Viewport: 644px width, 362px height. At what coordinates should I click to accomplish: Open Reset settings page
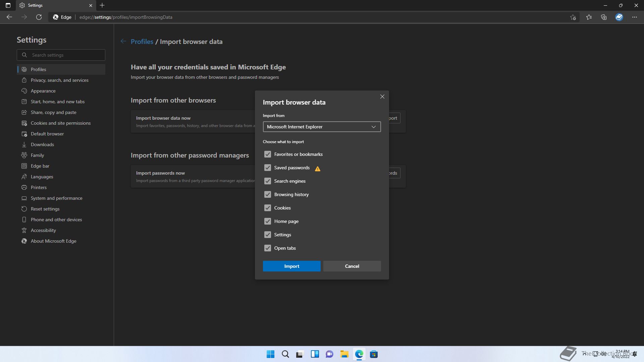(61, 209)
